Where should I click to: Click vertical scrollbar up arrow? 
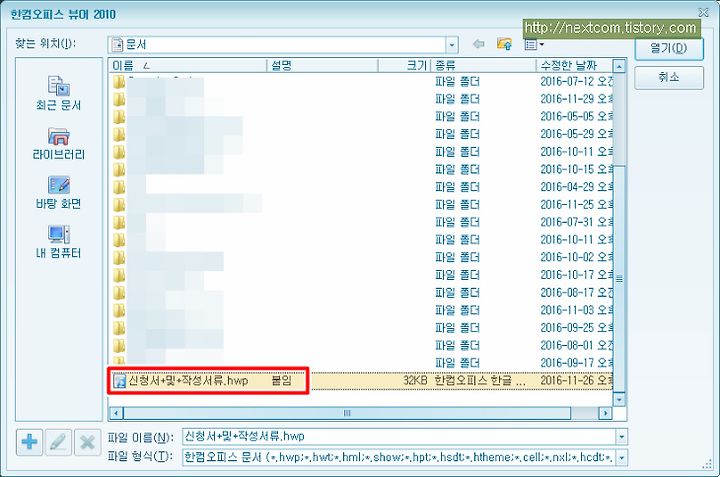619,67
